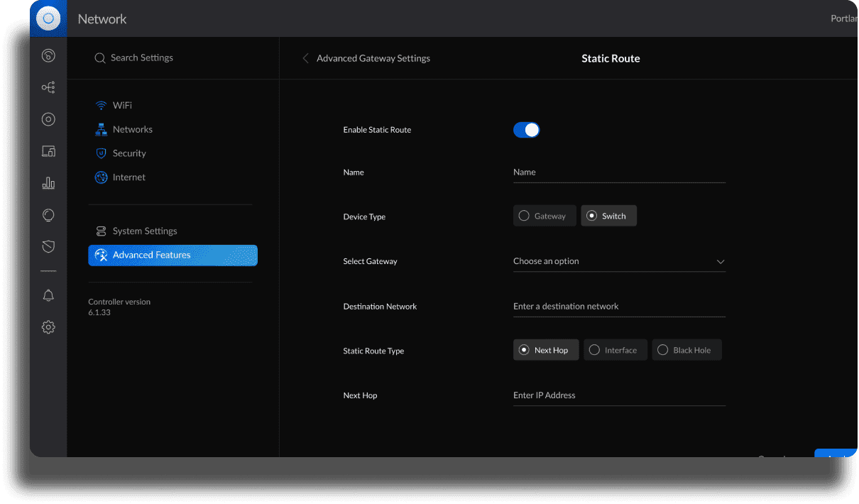Open the Threat shield icon in sidebar
The width and height of the screenshot is (859, 504).
(x=48, y=246)
